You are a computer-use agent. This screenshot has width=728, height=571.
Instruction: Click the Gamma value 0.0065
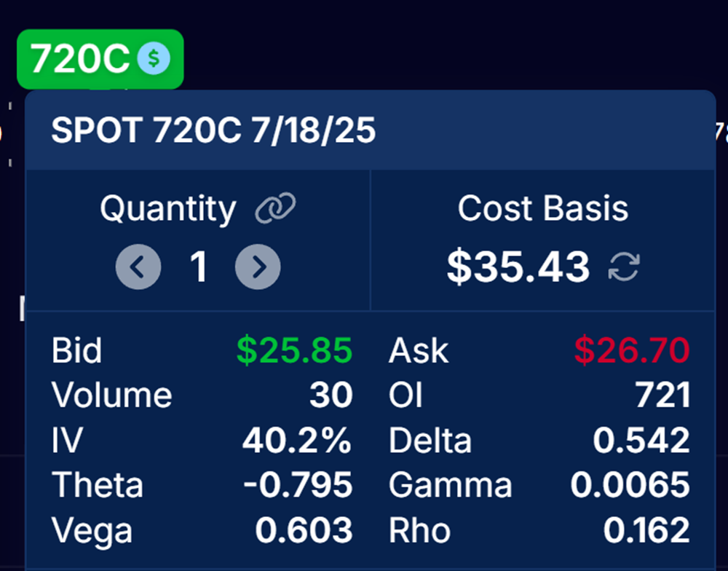[x=630, y=484]
